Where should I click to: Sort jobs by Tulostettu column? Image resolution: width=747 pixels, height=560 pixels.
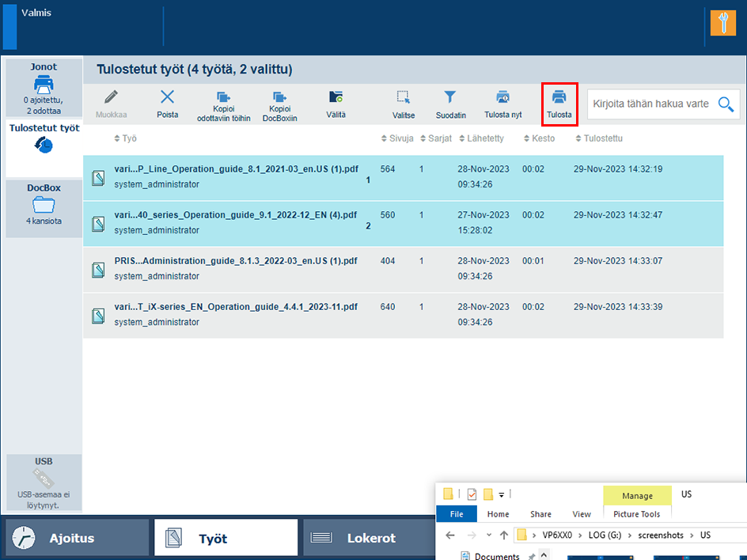click(x=599, y=138)
